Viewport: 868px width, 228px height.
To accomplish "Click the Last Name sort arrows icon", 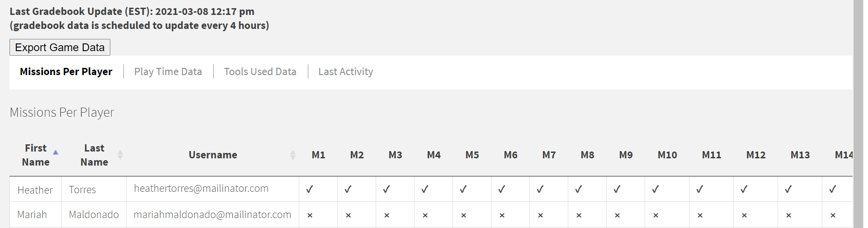I will 120,155.
